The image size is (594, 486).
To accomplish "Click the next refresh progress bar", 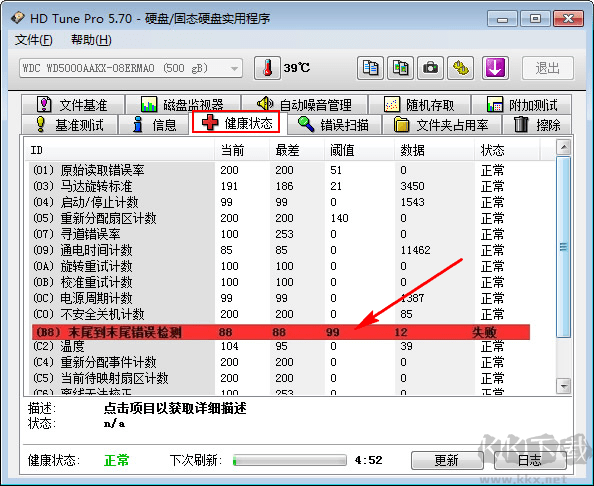I will pos(290,460).
